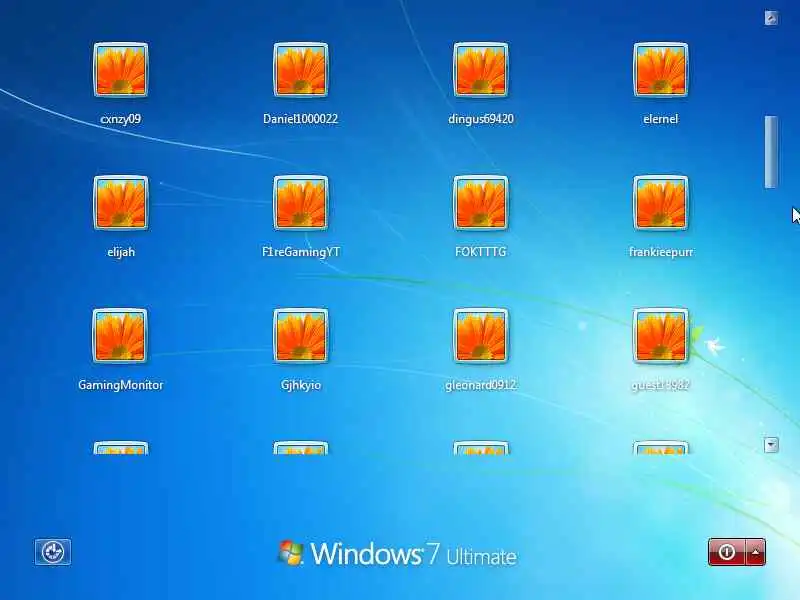Pick the frankieepurr account picture

pos(661,203)
